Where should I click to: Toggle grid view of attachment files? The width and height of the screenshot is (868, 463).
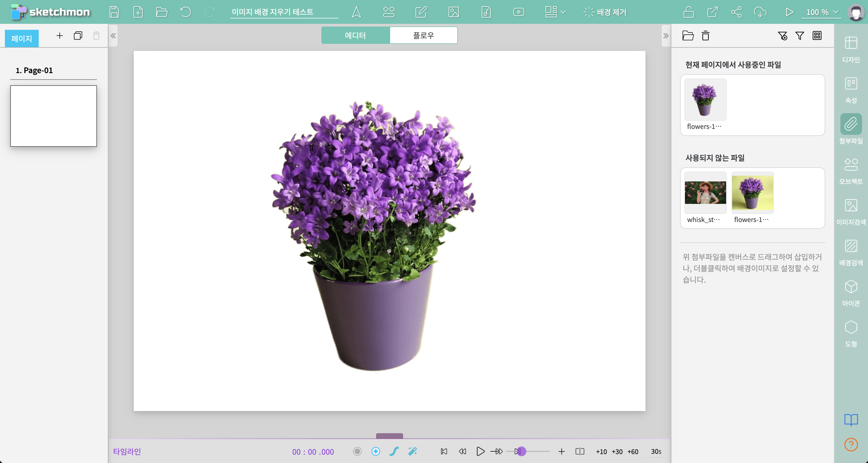click(x=817, y=36)
